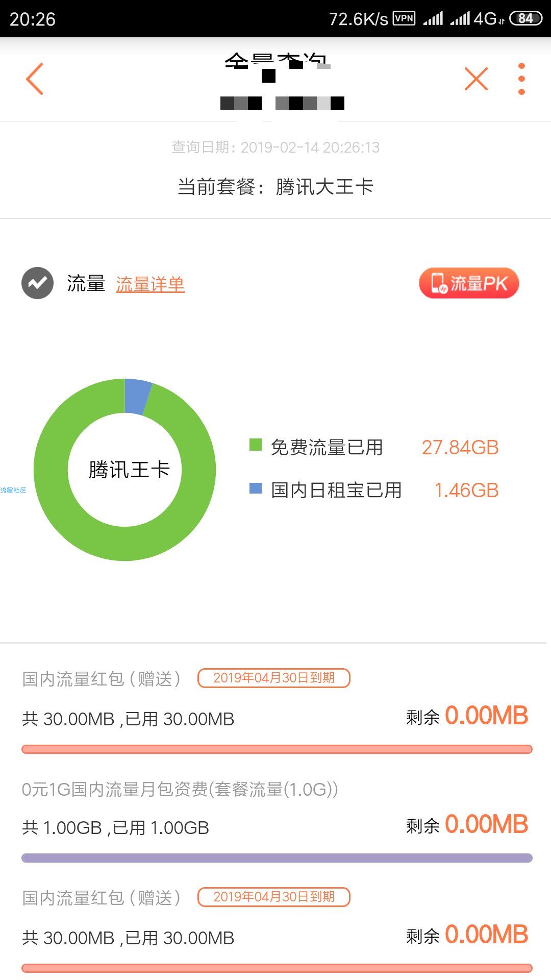Tap the purple 1.00GB usage progress bar
Viewport: 551px width, 980px height.
[x=277, y=858]
